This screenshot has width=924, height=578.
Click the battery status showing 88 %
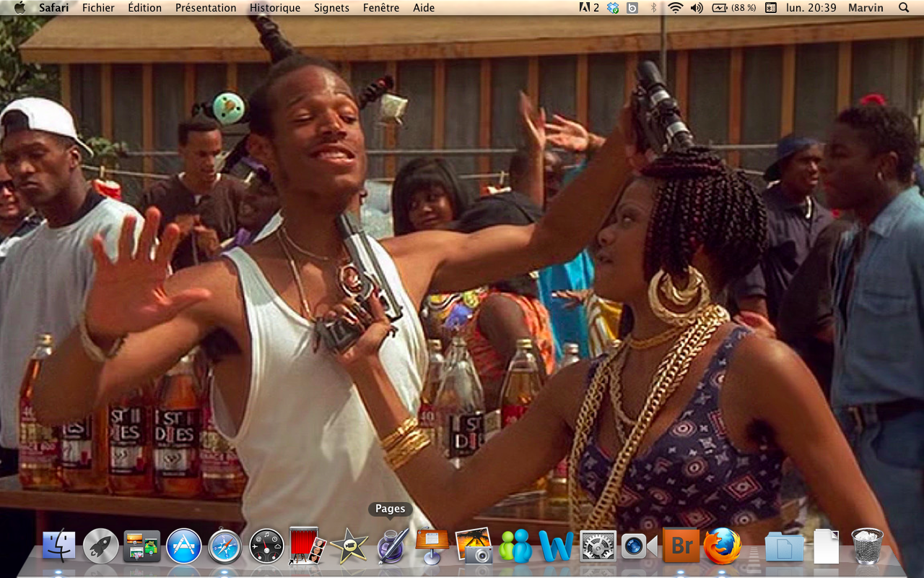[734, 7]
